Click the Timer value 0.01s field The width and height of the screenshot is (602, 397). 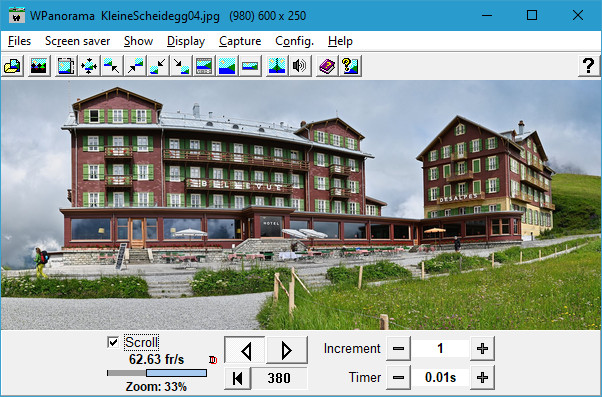click(440, 378)
